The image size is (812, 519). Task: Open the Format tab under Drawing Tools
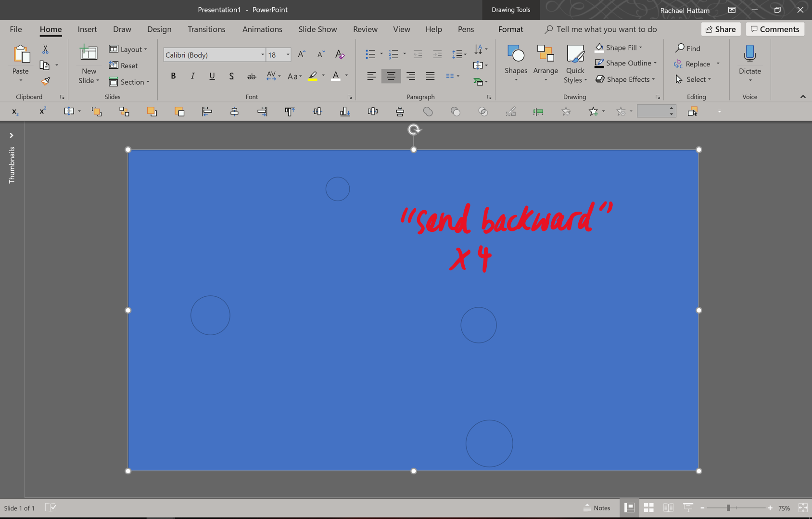tap(510, 29)
